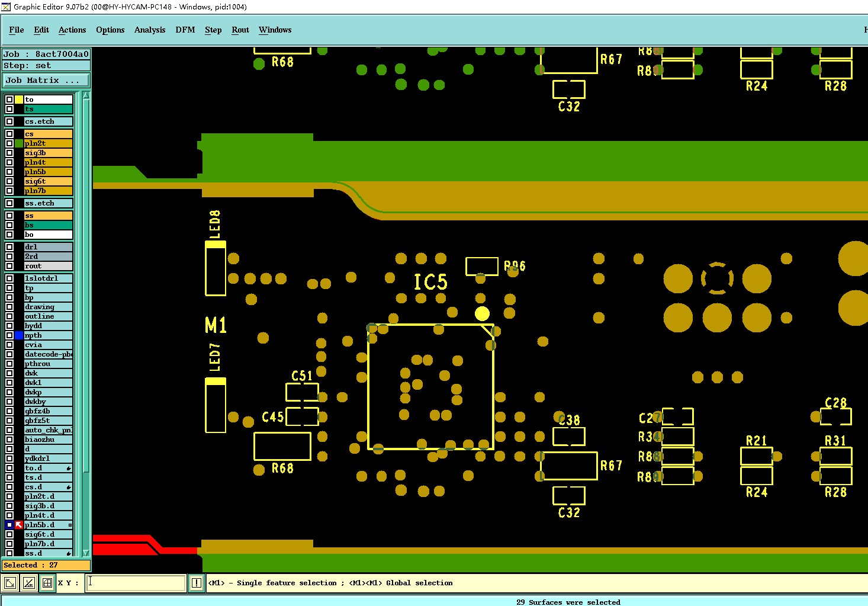Click the layer list vertical scrollbar thumb

point(86,286)
